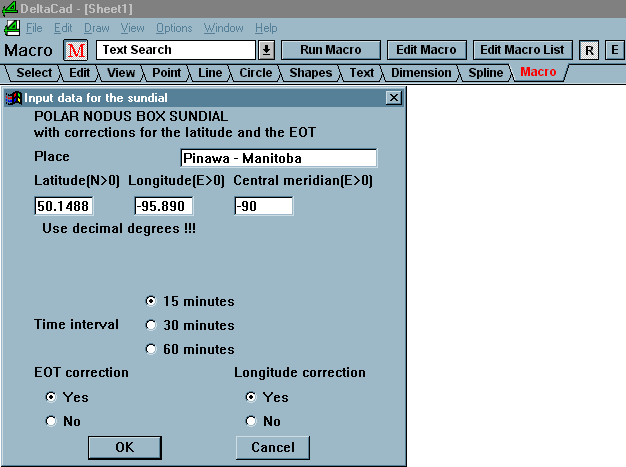The image size is (626, 467).
Task: Set EOT correction to No
Action: [51, 421]
